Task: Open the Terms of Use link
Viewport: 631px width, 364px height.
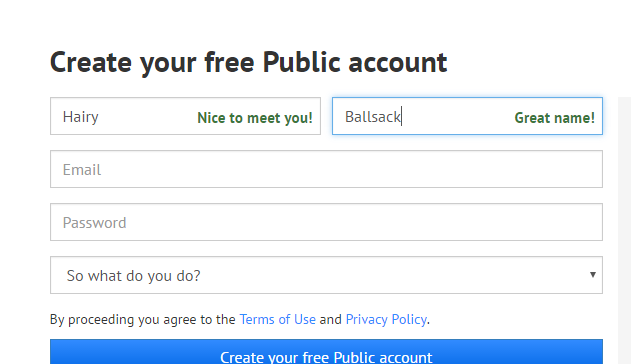Action: pyautogui.click(x=278, y=319)
